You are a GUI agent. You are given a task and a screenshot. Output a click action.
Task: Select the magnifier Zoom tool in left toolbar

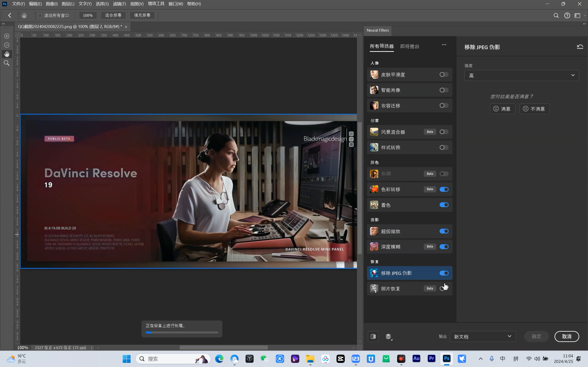[7, 63]
